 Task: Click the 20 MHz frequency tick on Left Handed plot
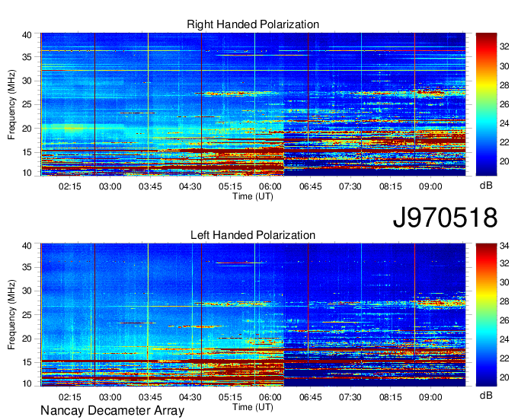pos(27,339)
